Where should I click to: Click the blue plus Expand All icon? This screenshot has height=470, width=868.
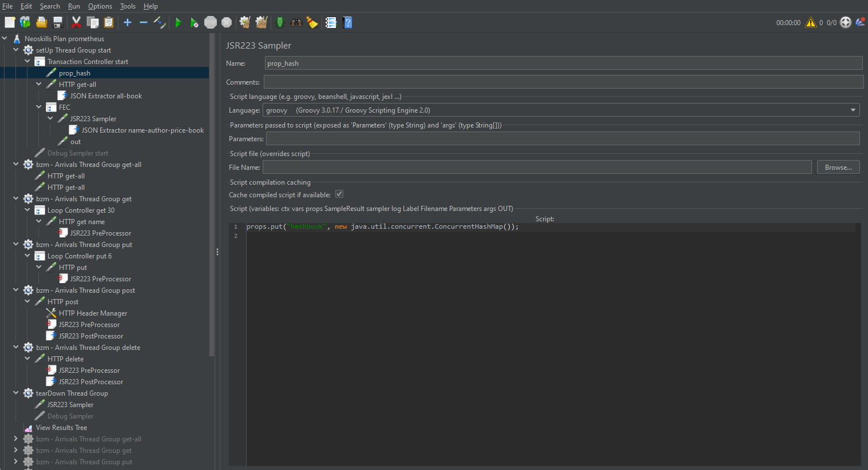pyautogui.click(x=128, y=22)
